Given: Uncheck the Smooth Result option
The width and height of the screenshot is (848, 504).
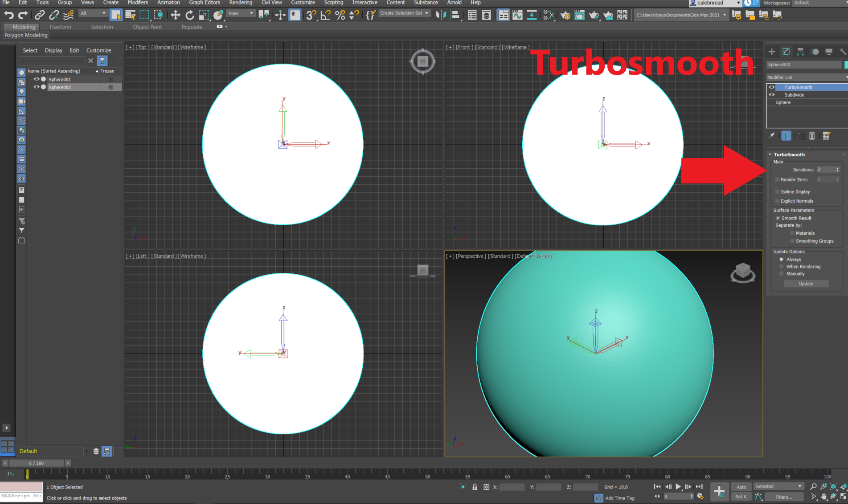Looking at the screenshot, I should coord(778,218).
